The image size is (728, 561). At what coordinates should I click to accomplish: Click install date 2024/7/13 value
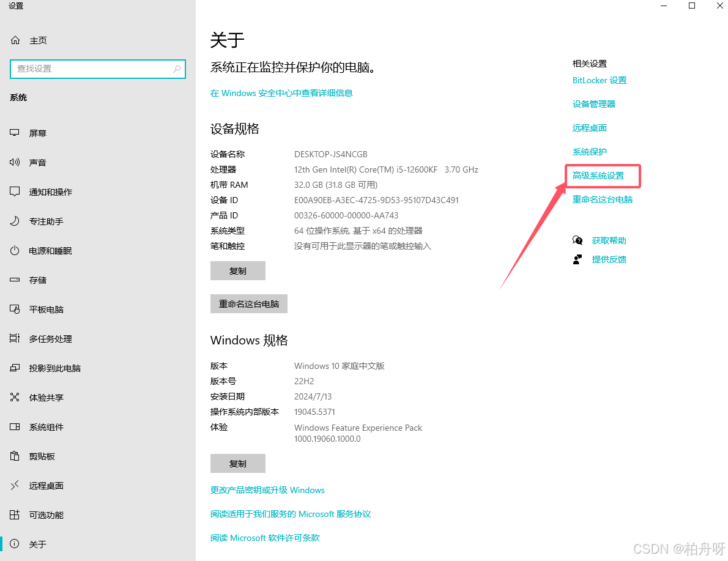[x=313, y=396]
